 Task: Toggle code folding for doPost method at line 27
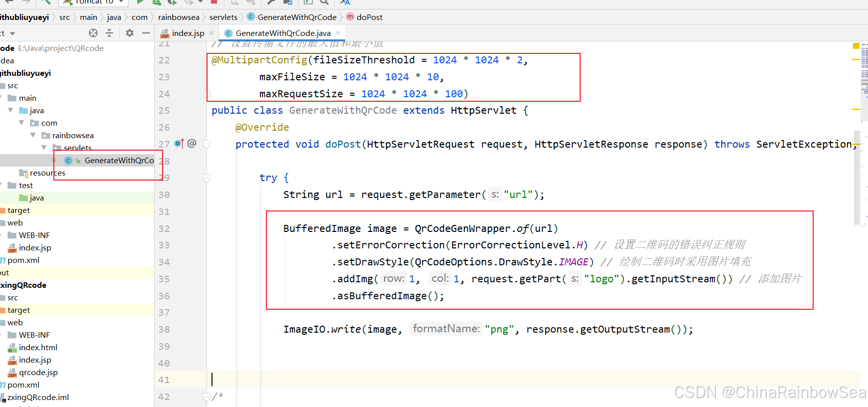[207, 144]
